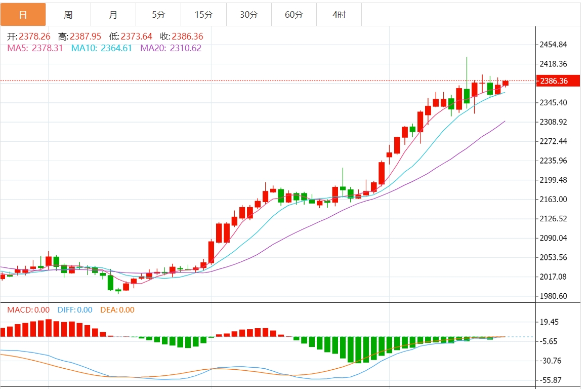
Task: Click the 2199.48 price axis label
Action: point(553,180)
